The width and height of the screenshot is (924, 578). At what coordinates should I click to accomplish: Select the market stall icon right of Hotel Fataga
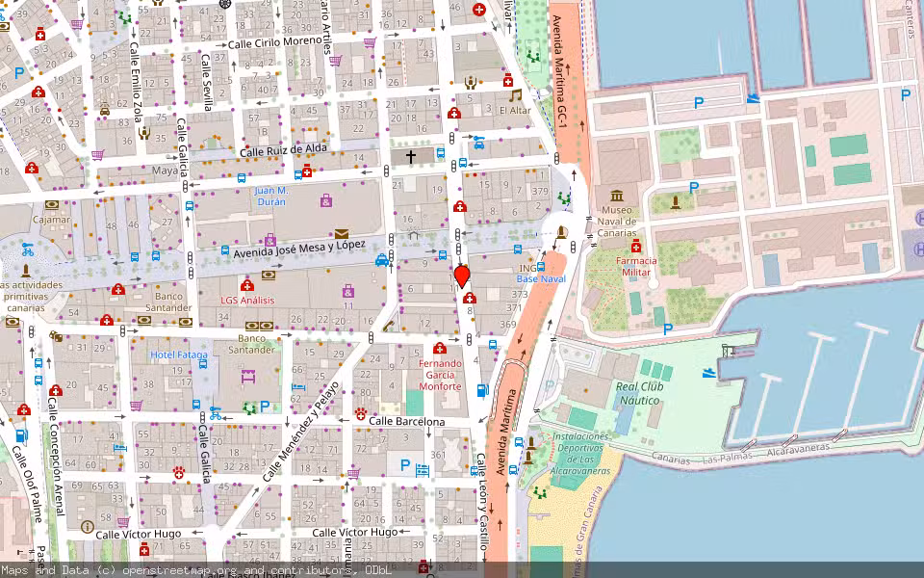point(248,375)
